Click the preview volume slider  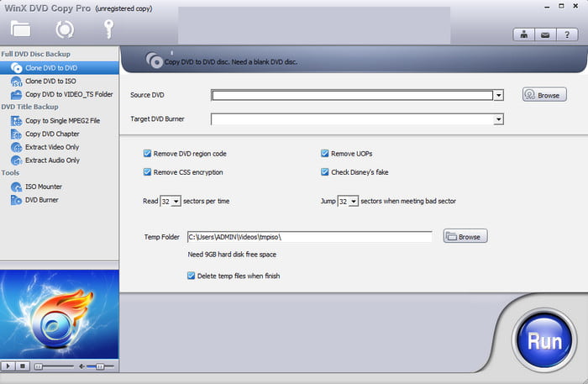tap(100, 366)
